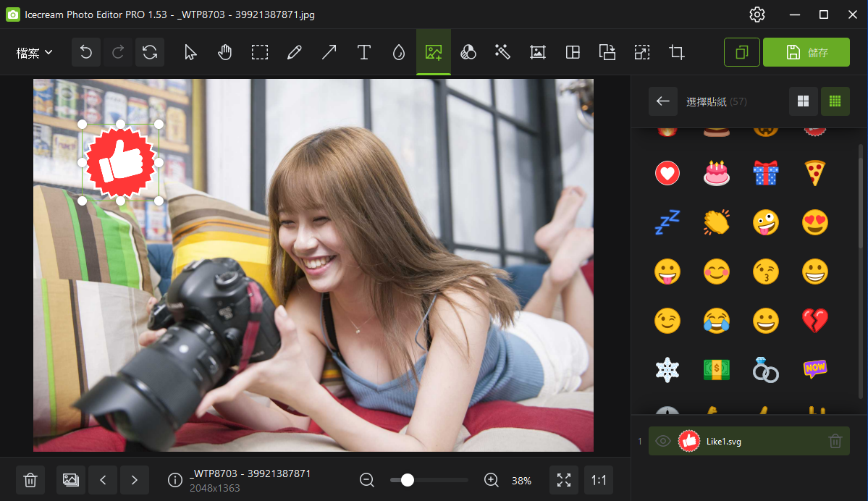Choose the Blur droplet tool
Image resolution: width=868 pixels, height=501 pixels.
click(x=398, y=52)
